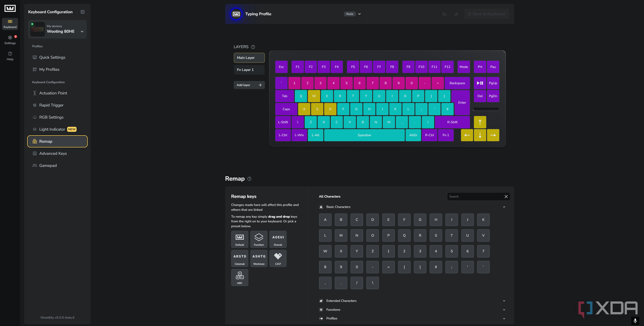Select the R-Shift key
The height and width of the screenshot is (326, 644).
[x=452, y=122]
